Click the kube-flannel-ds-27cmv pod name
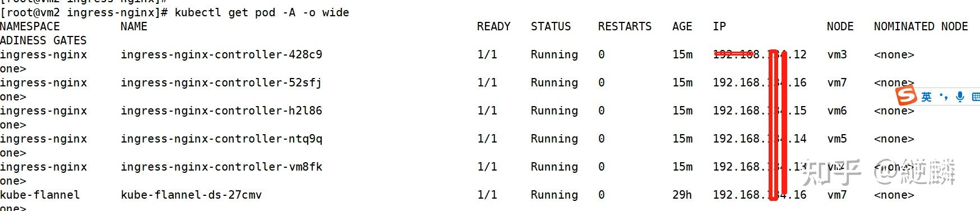This screenshot has width=980, height=211. coord(191,195)
